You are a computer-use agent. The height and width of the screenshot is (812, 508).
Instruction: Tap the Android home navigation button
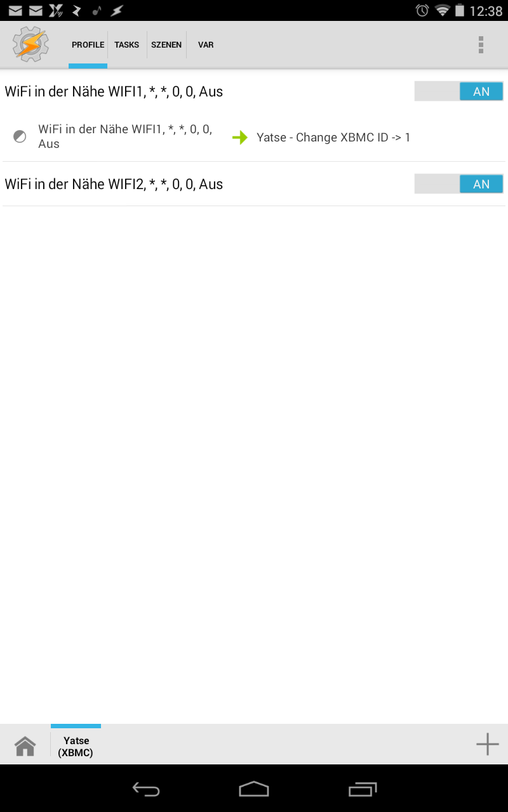(x=254, y=789)
